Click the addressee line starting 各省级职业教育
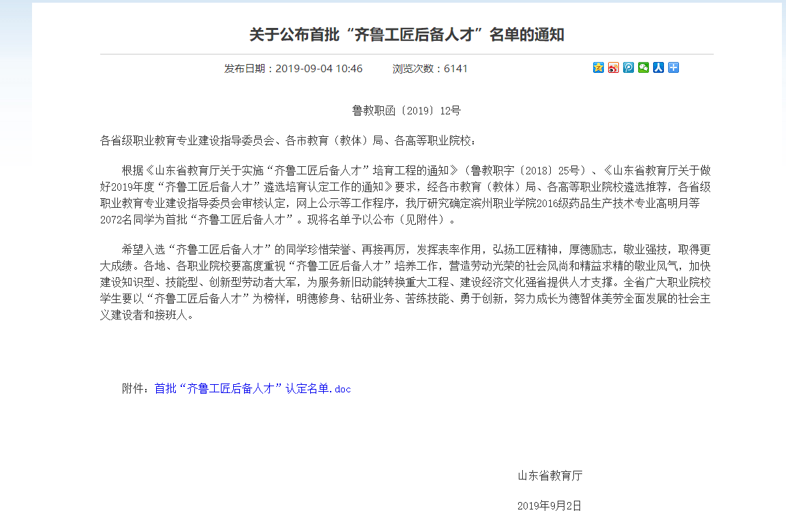786x532 pixels. pos(288,141)
